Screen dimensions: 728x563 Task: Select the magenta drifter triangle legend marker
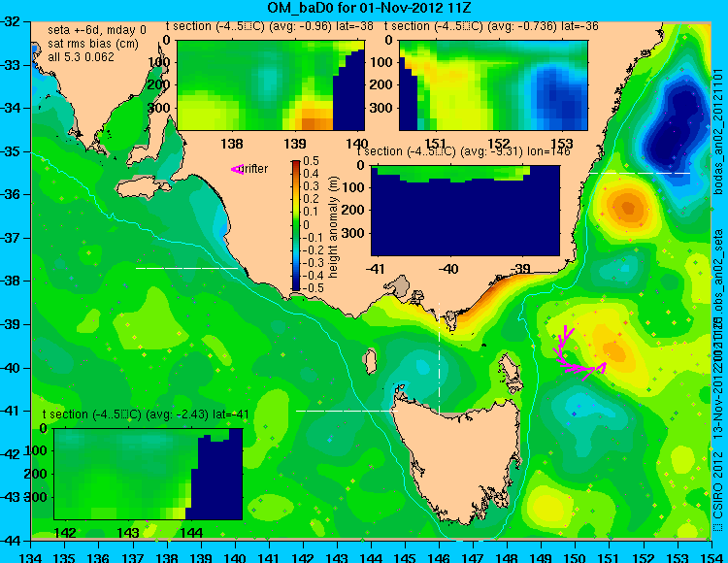237,169
